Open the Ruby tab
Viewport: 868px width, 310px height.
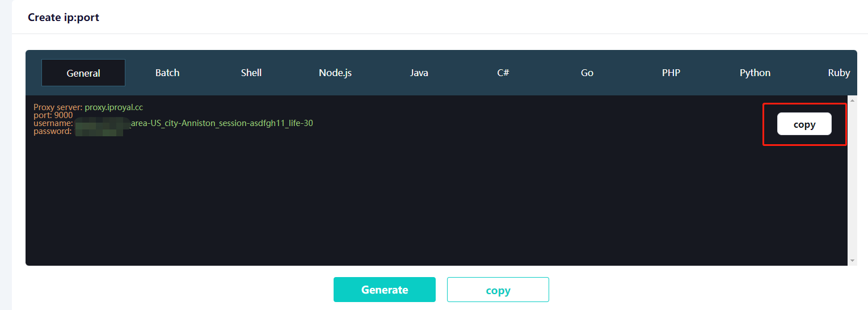(838, 73)
